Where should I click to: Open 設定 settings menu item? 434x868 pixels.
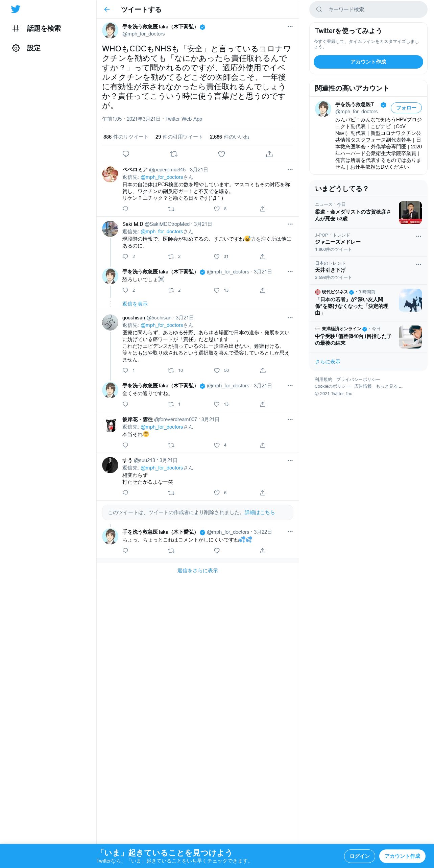click(26, 48)
